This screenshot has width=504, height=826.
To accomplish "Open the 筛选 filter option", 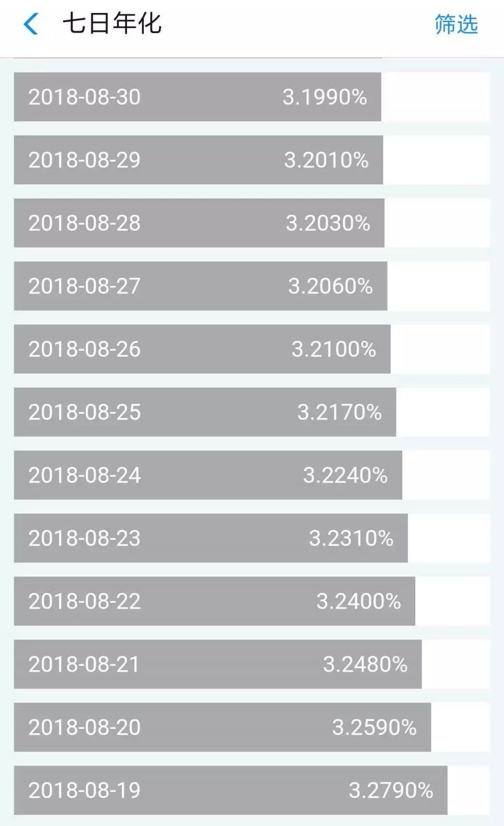I will 456,24.
